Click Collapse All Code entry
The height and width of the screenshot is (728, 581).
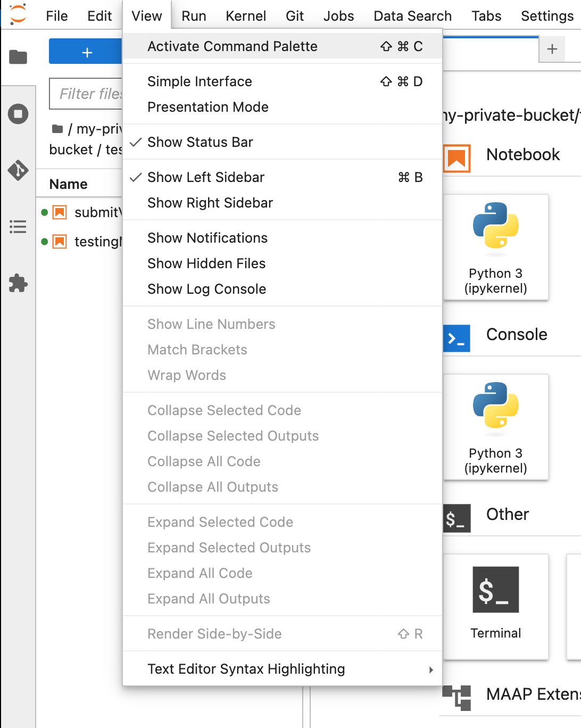(x=283, y=461)
